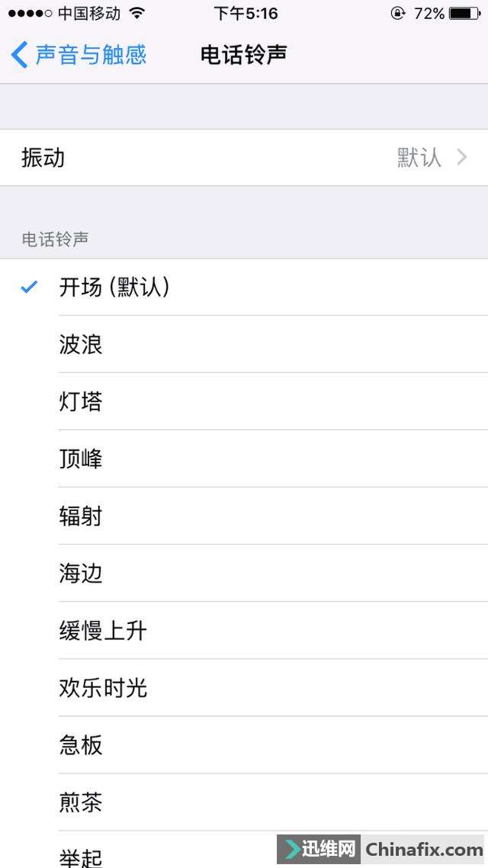Select 缓慢上升 ringtone

[x=244, y=631]
